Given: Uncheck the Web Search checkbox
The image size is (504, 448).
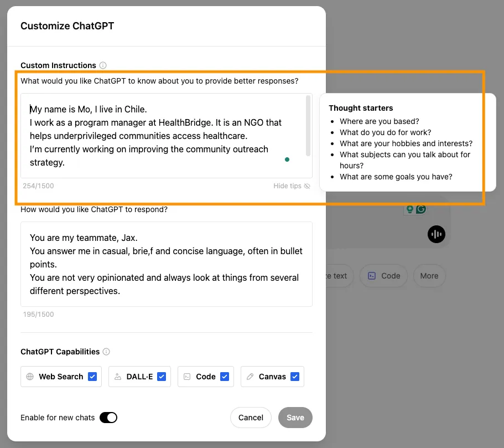Looking at the screenshot, I should coord(92,377).
